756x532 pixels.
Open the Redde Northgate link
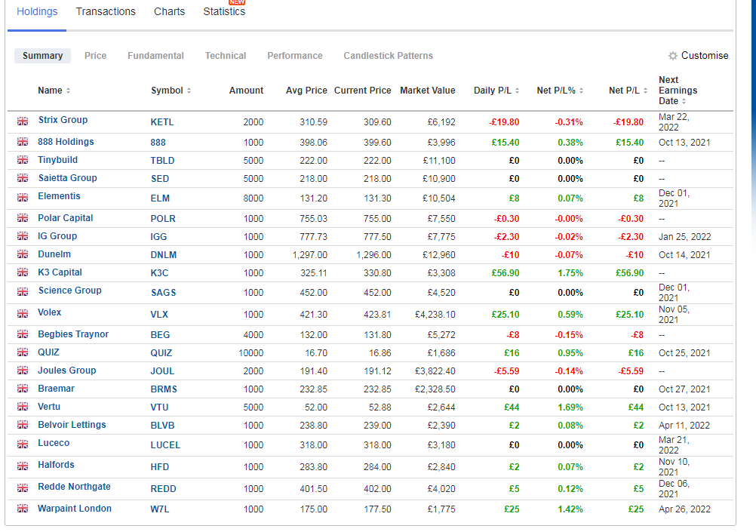(x=74, y=487)
